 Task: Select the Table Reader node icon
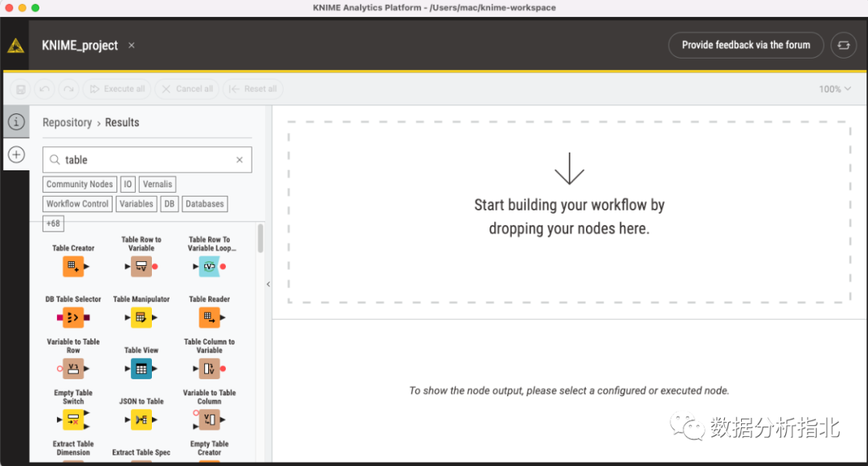pyautogui.click(x=209, y=317)
